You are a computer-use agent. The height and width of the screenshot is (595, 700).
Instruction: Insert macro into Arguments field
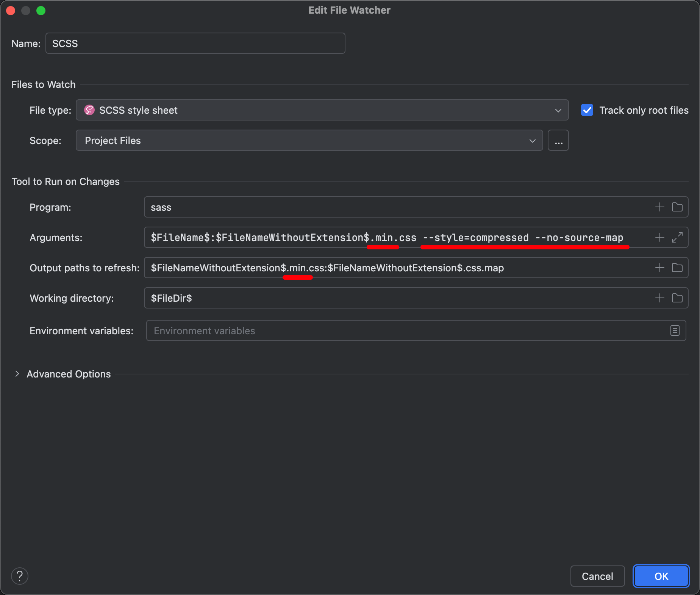(x=659, y=237)
